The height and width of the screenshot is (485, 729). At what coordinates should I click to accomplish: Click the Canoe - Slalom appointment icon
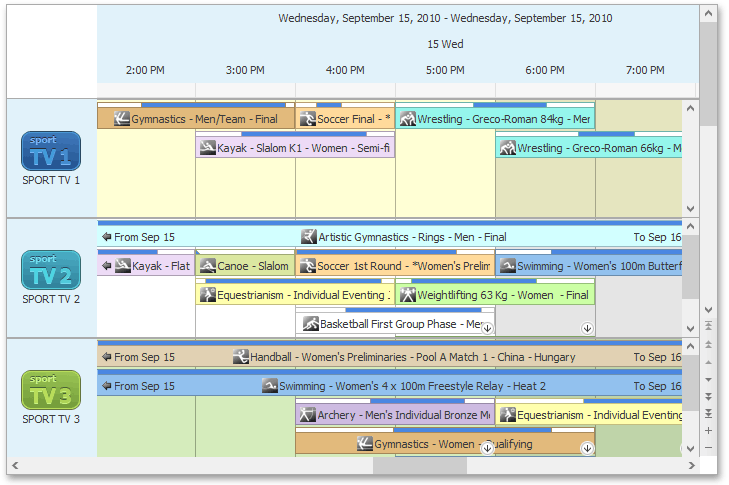pos(208,266)
